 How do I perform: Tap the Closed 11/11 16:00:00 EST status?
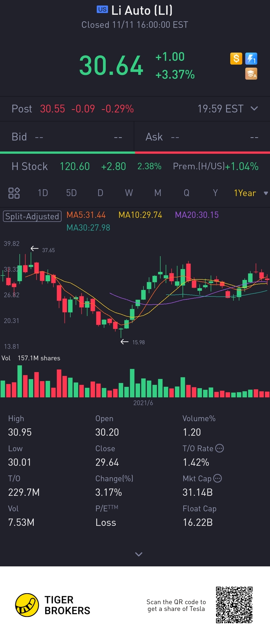[x=135, y=25]
